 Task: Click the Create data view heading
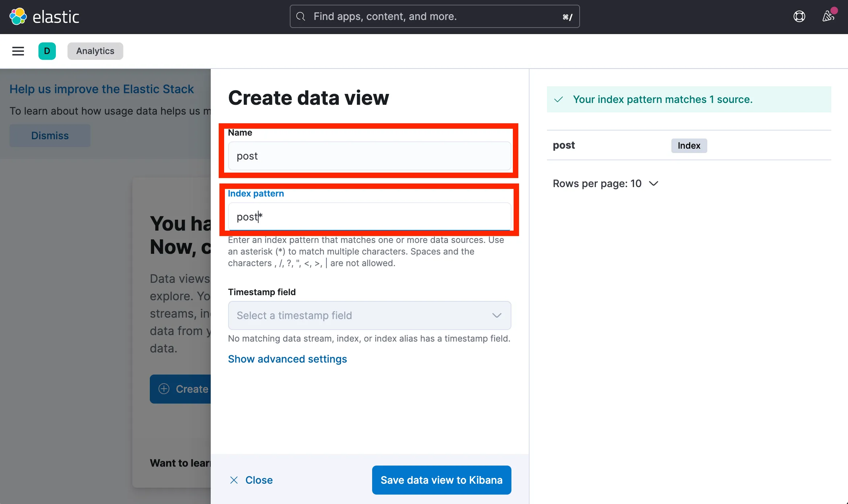tap(309, 98)
